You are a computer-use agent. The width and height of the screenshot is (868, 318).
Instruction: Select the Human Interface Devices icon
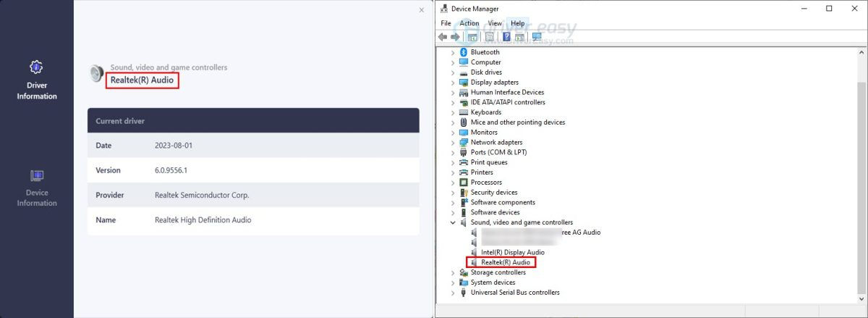tap(464, 92)
